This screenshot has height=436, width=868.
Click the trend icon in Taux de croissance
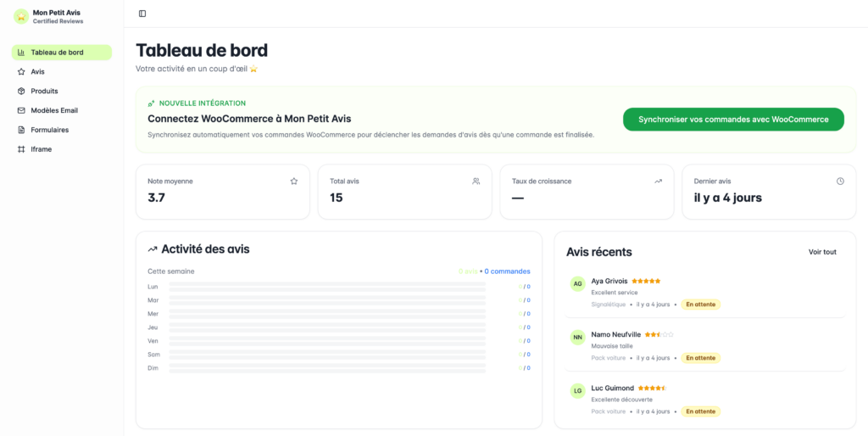coord(658,181)
